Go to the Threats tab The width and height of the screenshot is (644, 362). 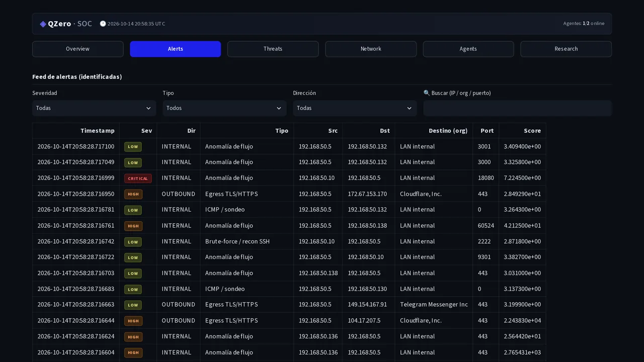[x=273, y=49]
